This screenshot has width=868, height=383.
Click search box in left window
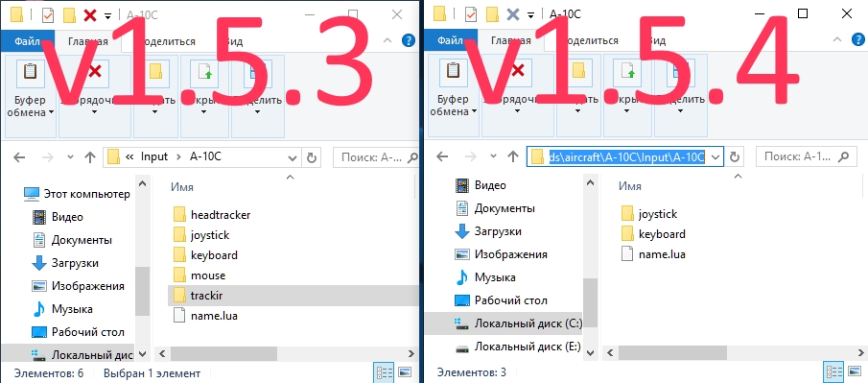[375, 157]
